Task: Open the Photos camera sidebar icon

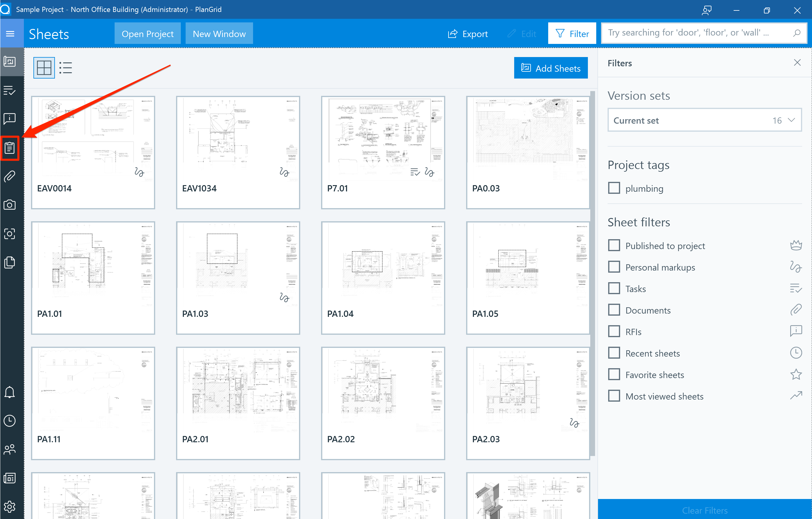Action: [x=10, y=205]
